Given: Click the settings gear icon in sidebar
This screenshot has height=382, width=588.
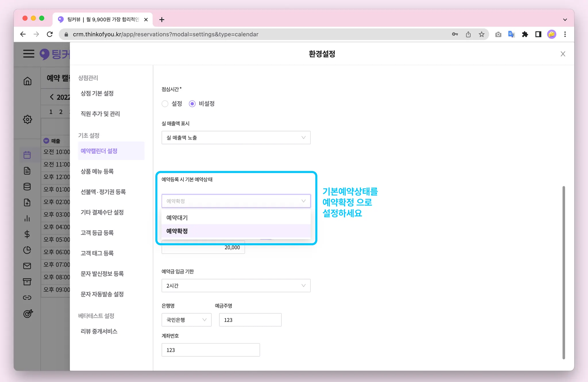Looking at the screenshot, I should pyautogui.click(x=27, y=119).
